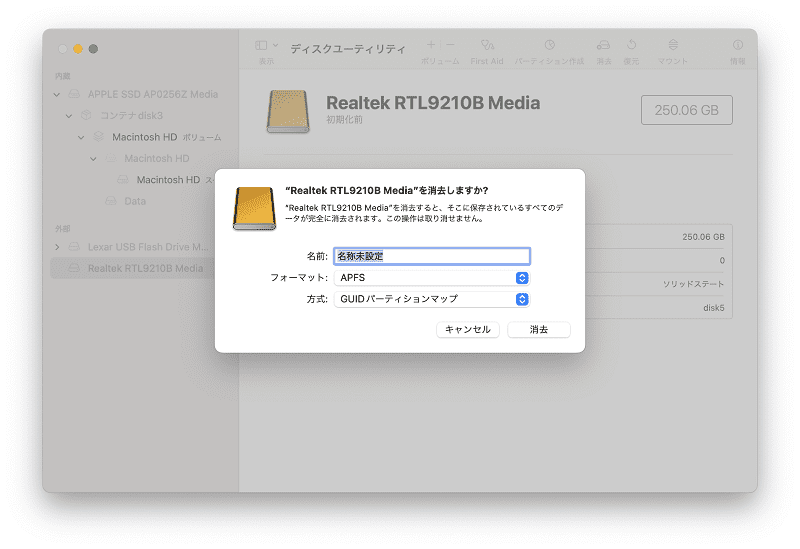Click the 250.06 GB value in info table
Viewport: 800px width, 549px height.
[x=703, y=237]
